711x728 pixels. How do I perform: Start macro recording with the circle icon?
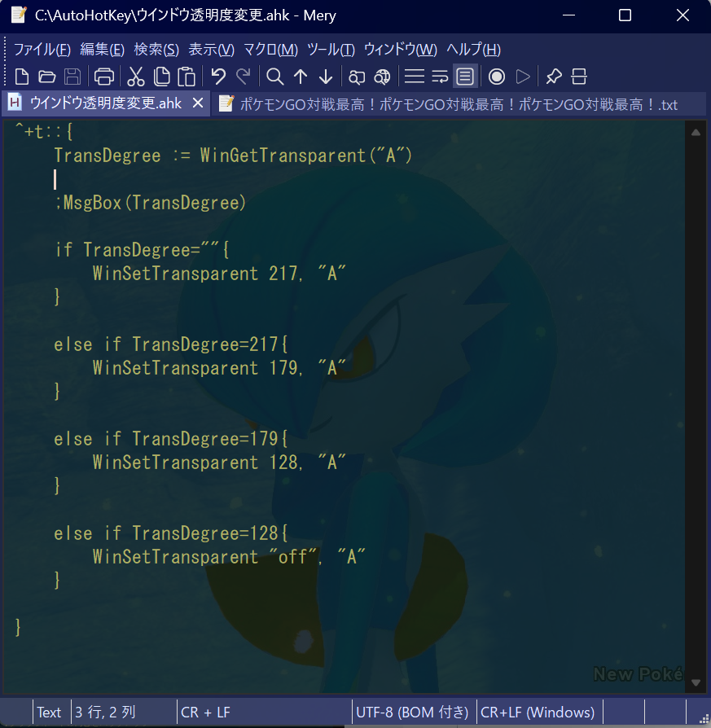point(497,77)
